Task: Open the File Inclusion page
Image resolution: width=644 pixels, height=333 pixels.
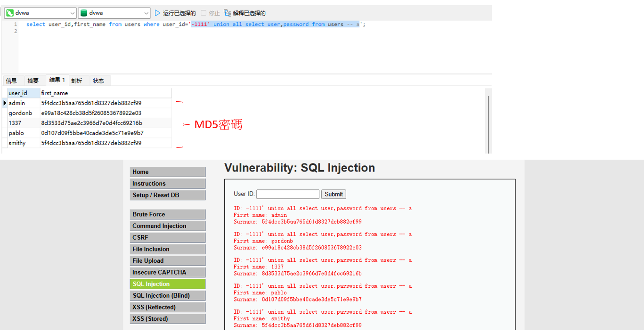Action: [168, 249]
